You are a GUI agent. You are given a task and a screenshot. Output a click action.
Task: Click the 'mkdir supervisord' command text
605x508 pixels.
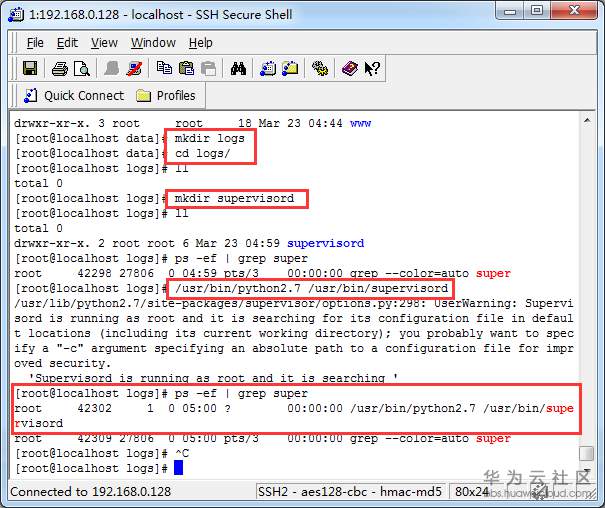[x=234, y=199]
